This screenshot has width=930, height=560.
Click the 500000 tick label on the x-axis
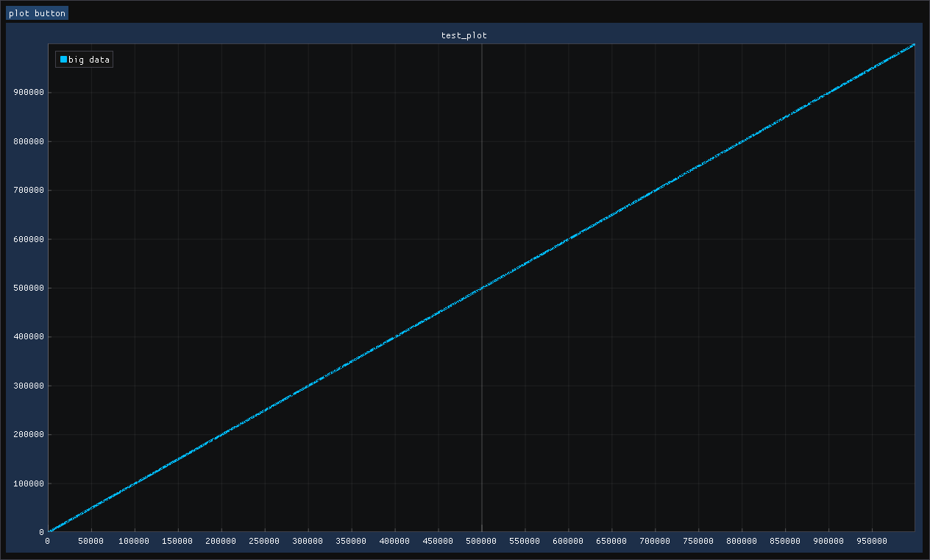pyautogui.click(x=481, y=541)
